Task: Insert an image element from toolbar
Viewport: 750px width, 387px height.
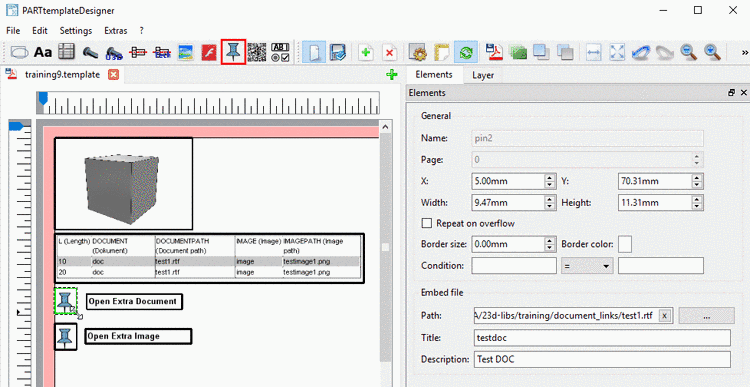Action: (x=186, y=52)
